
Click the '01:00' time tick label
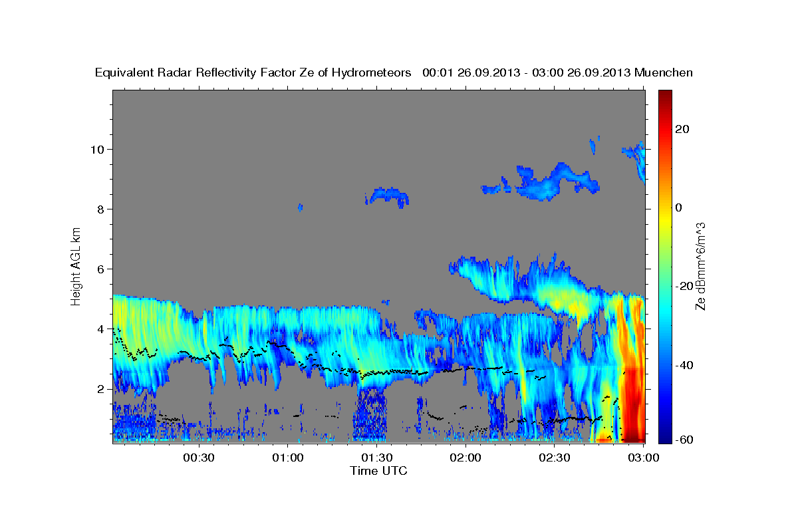(x=287, y=458)
